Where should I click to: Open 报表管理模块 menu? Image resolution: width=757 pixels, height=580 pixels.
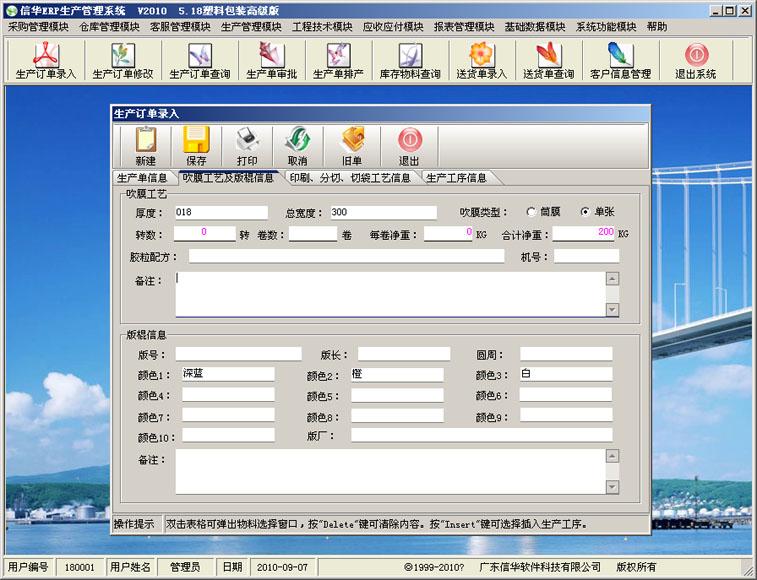tap(464, 27)
